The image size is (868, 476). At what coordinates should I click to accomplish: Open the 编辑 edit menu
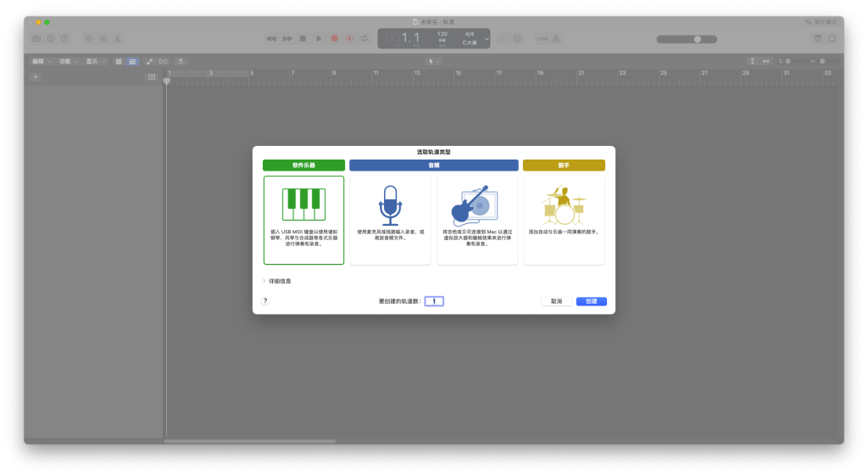pyautogui.click(x=41, y=61)
